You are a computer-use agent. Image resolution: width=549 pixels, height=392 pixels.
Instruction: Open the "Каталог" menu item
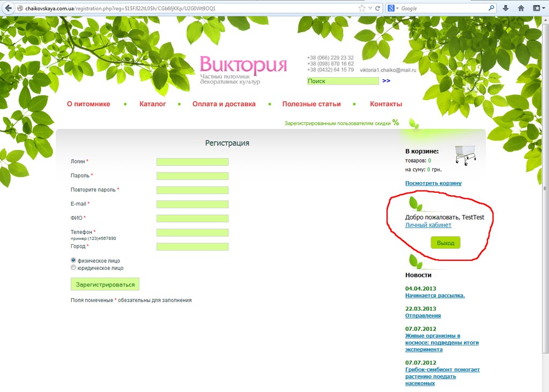click(x=153, y=104)
